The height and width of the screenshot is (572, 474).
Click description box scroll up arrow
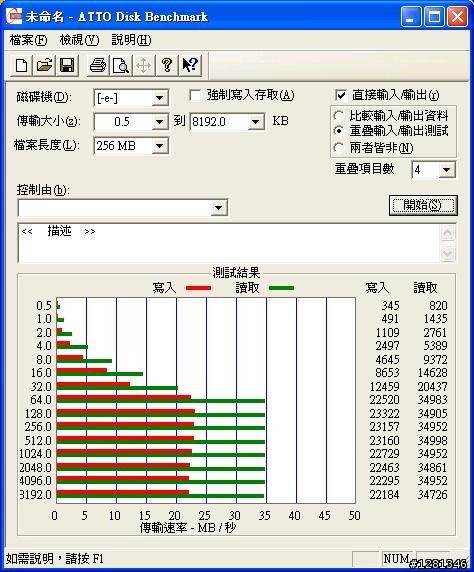[448, 233]
